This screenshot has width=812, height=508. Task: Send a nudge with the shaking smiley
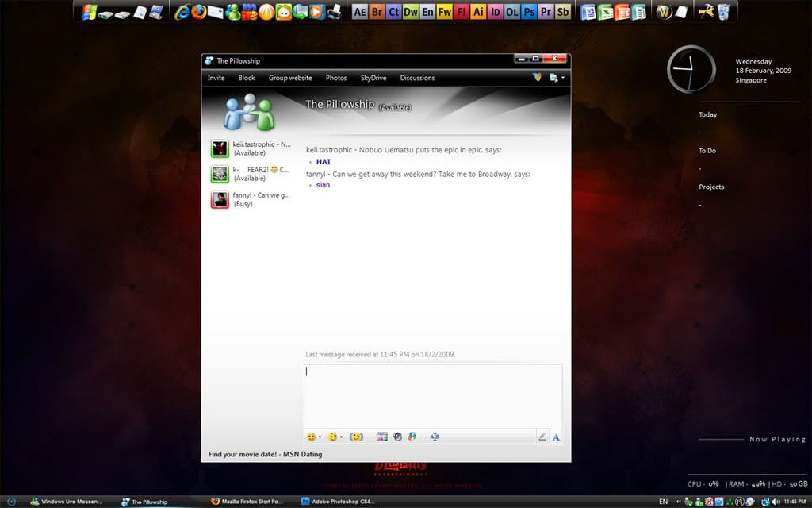[x=356, y=437]
